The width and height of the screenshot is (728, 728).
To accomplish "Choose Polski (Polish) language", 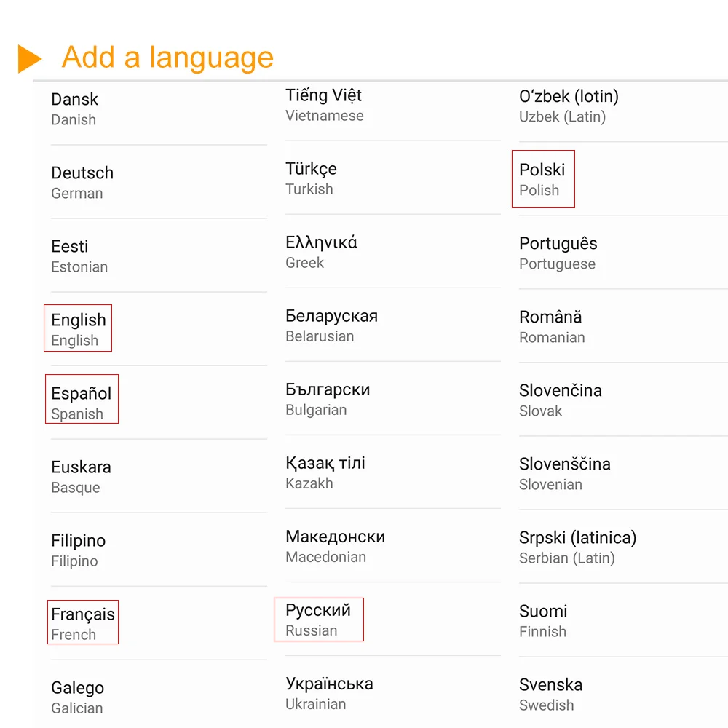I will click(623, 179).
